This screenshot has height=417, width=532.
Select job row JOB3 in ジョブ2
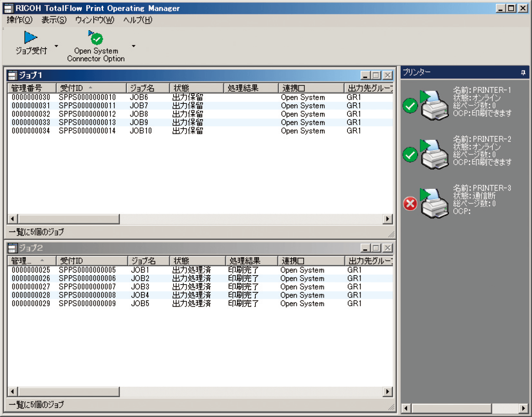click(140, 287)
